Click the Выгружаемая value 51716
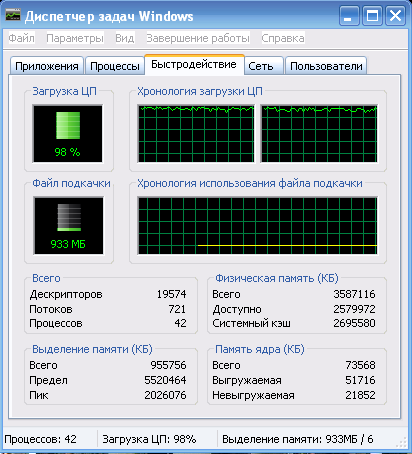The image size is (412, 454). point(360,380)
